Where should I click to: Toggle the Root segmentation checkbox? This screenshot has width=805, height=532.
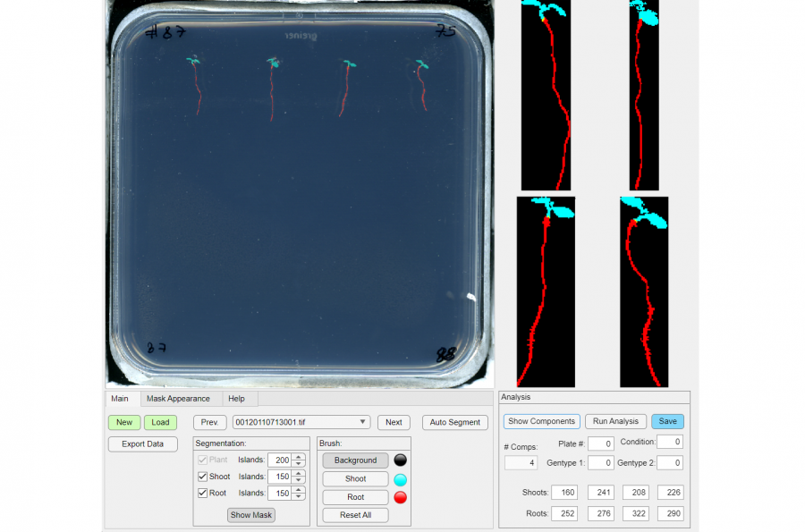(x=202, y=493)
